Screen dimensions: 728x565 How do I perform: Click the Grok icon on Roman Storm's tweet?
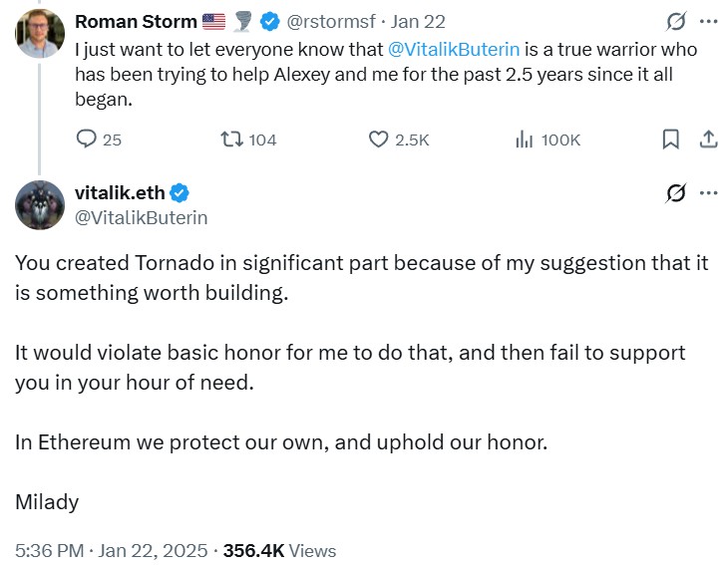coord(675,21)
